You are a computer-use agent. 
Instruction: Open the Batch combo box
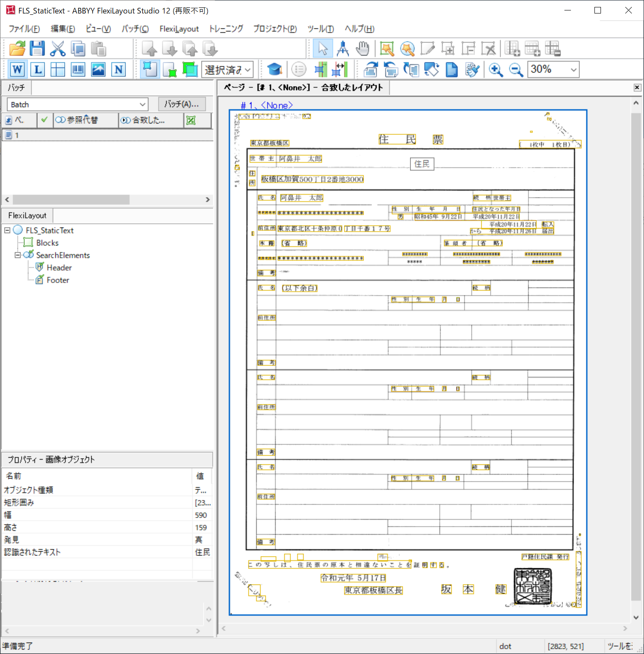click(77, 104)
